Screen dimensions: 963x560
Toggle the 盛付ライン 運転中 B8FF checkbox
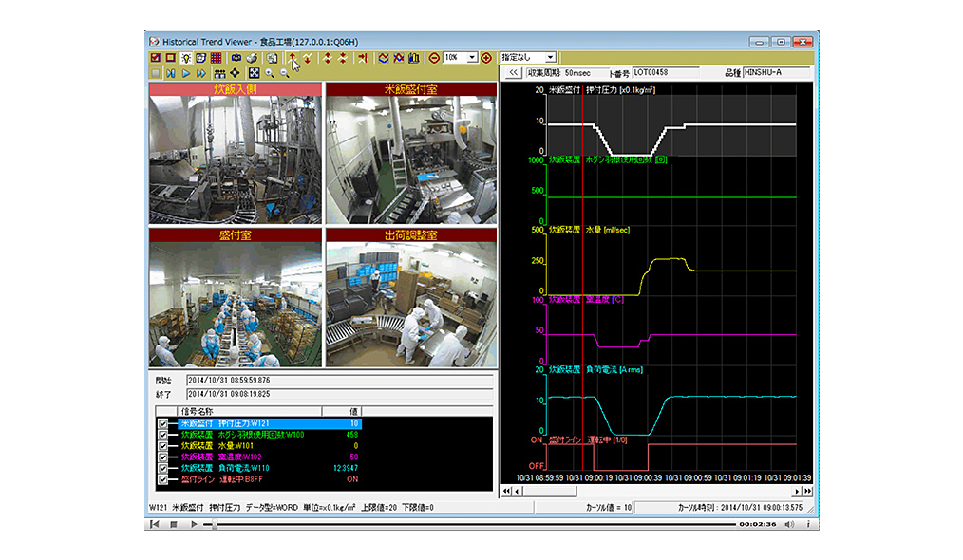coord(163,478)
